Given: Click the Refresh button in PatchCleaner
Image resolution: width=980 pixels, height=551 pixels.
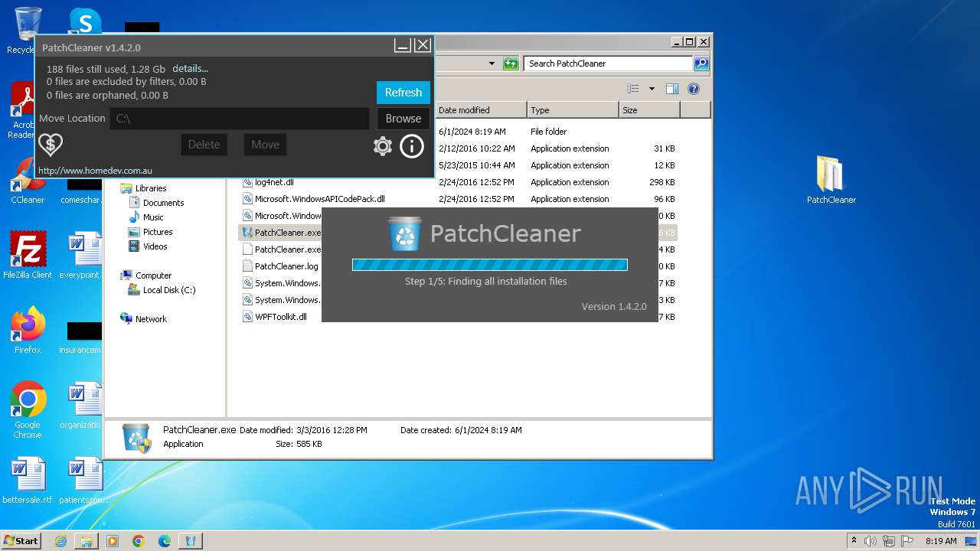Looking at the screenshot, I should [403, 93].
